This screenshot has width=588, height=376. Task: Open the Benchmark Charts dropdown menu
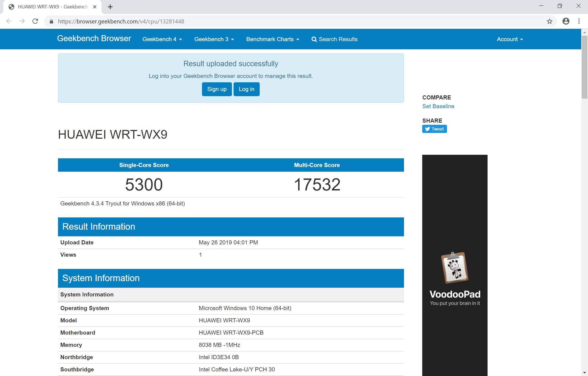point(272,39)
